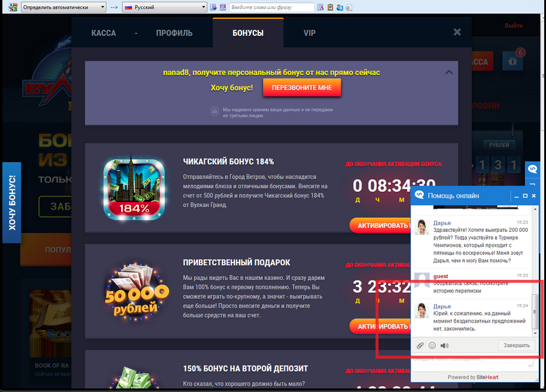Image resolution: width=546 pixels, height=392 pixels.
Task: Click the pink page icon in translator toolbar
Action: click(x=223, y=7)
